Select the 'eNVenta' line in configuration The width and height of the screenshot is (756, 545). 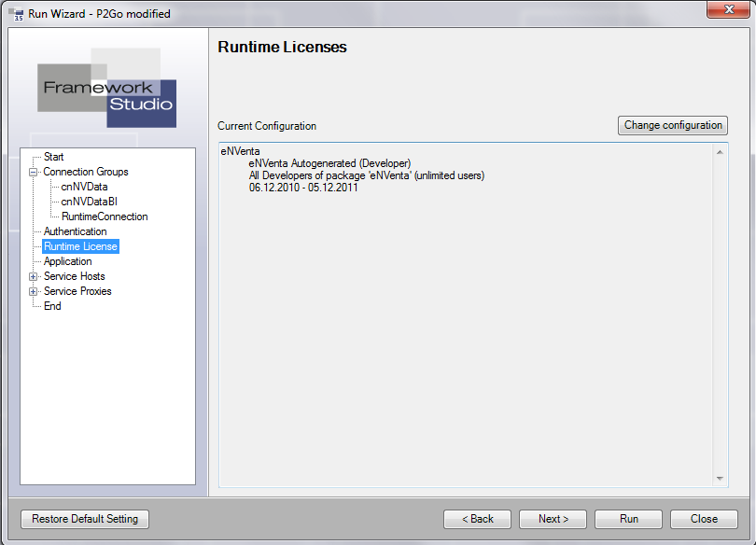click(240, 151)
